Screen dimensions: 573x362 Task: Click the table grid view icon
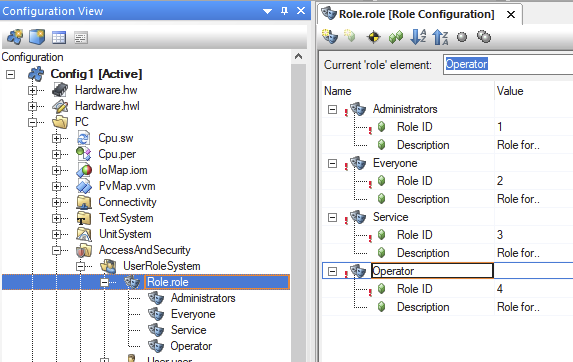pos(59,38)
